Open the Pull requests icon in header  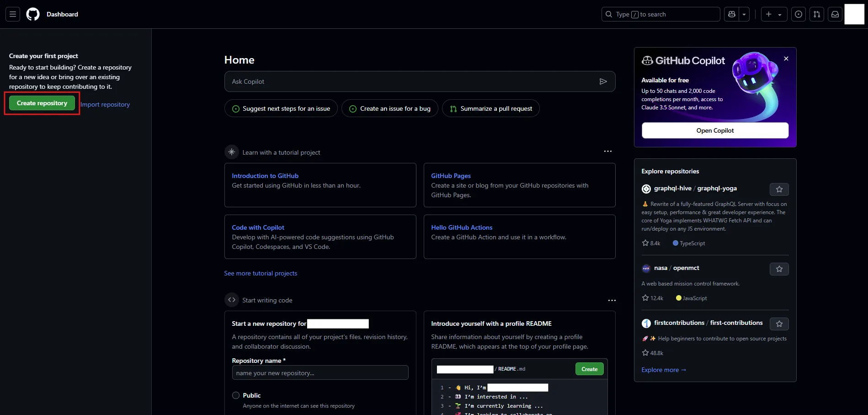click(817, 14)
